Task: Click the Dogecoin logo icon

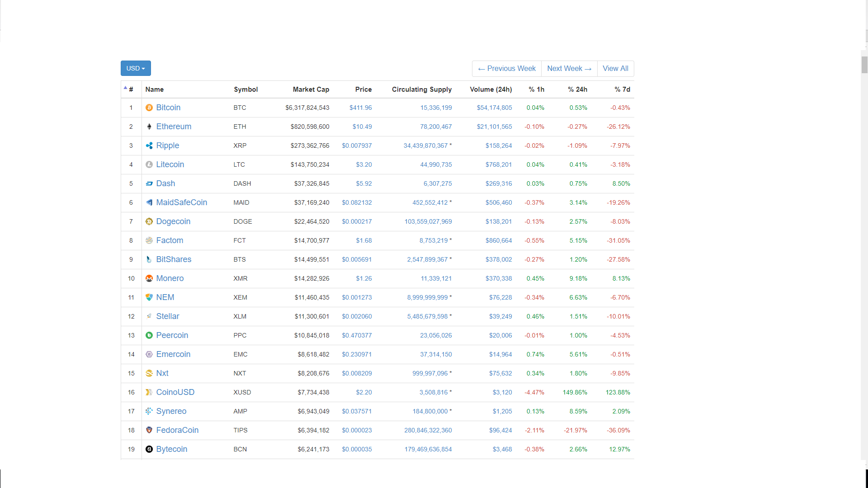Action: coord(149,221)
